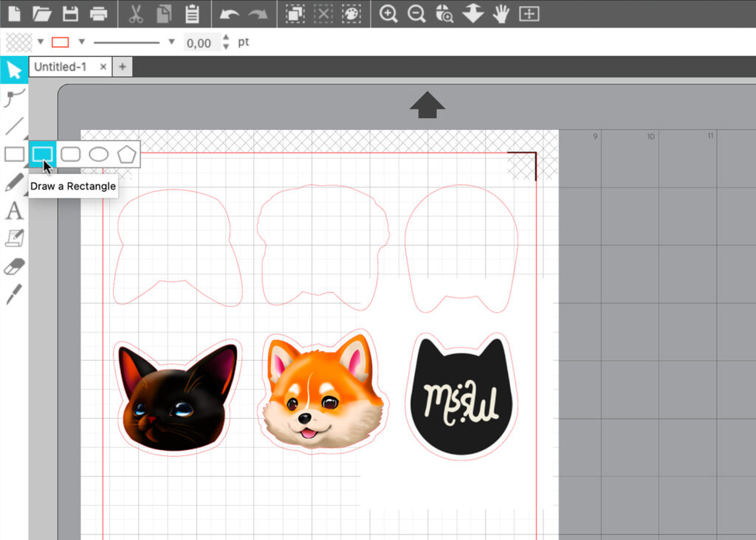Select the Rounded Rectangle shape tool

click(x=70, y=154)
